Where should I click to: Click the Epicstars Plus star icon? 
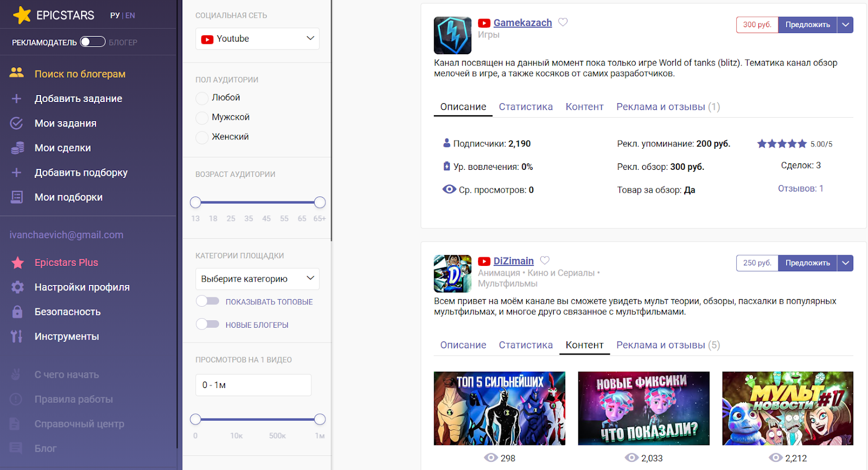click(17, 263)
